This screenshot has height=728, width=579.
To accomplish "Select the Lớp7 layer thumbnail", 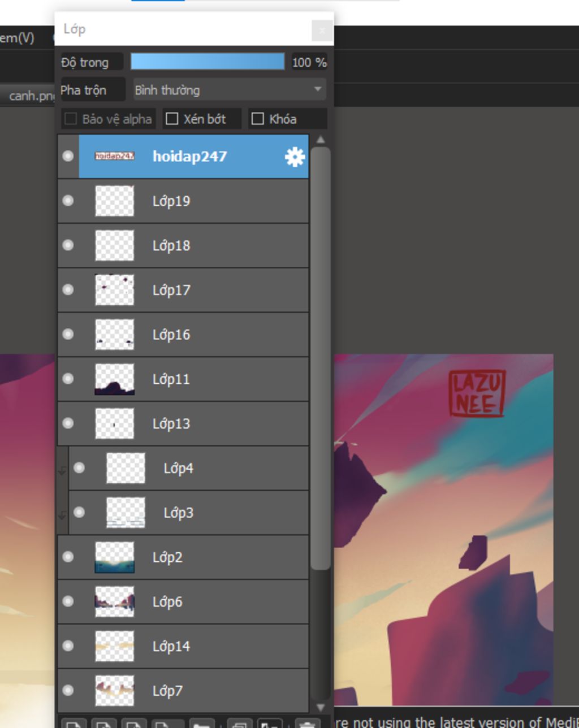I will pos(115,690).
